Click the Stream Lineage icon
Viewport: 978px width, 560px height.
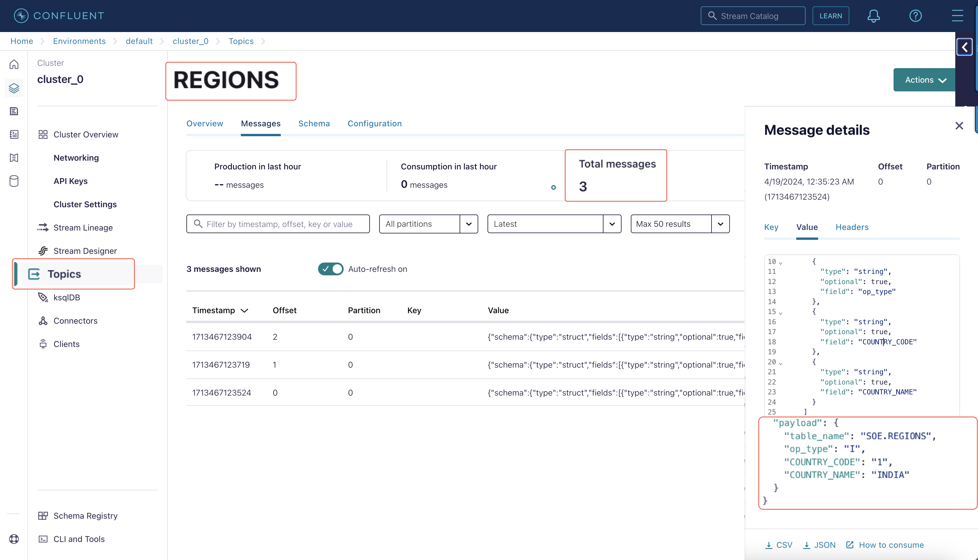[43, 227]
